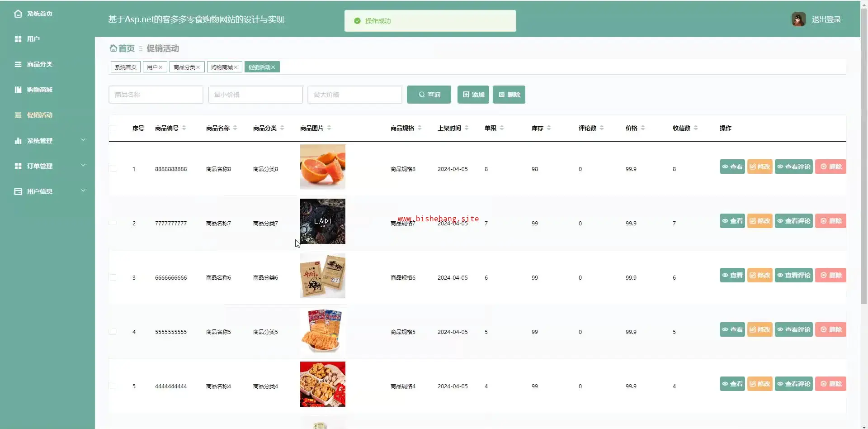Screen dimensions: 868x429
Task: Edit 商品名称4 with 修改
Action: 760,384
